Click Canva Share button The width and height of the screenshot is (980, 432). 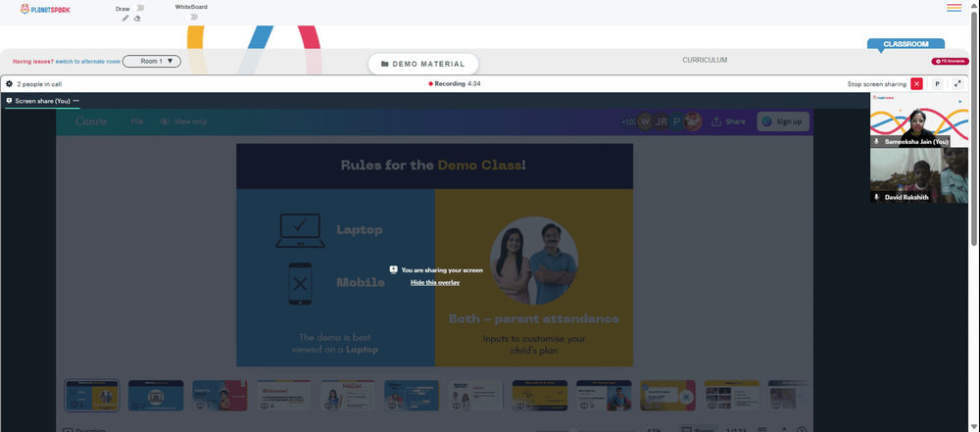point(728,121)
